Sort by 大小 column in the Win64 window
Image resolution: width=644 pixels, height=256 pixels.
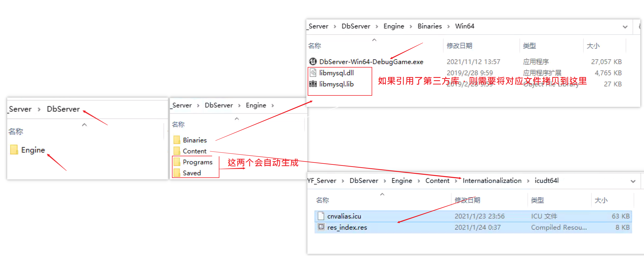593,46
